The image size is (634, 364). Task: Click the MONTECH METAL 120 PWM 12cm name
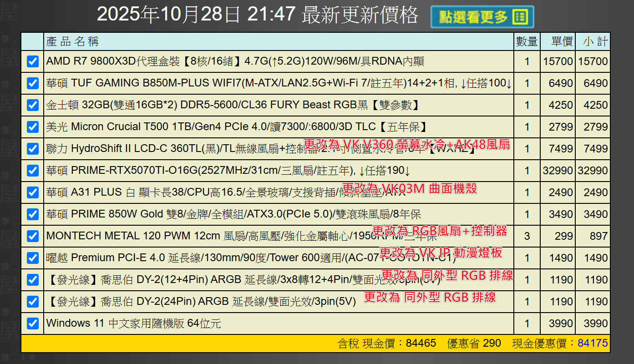click(x=241, y=236)
